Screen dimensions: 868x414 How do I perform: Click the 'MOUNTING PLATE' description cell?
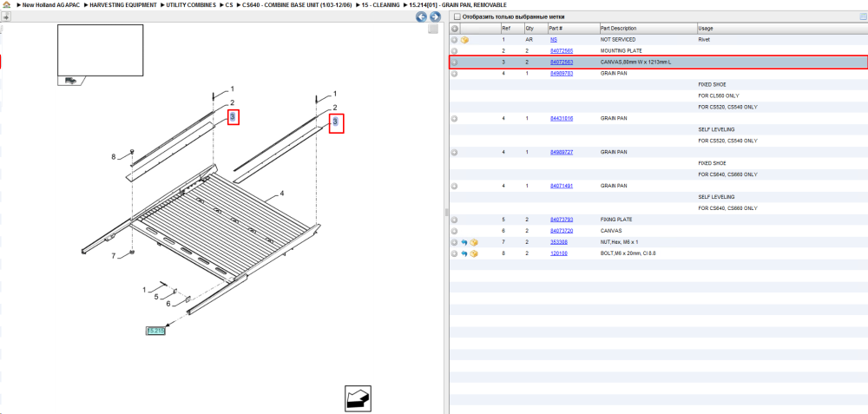(621, 51)
